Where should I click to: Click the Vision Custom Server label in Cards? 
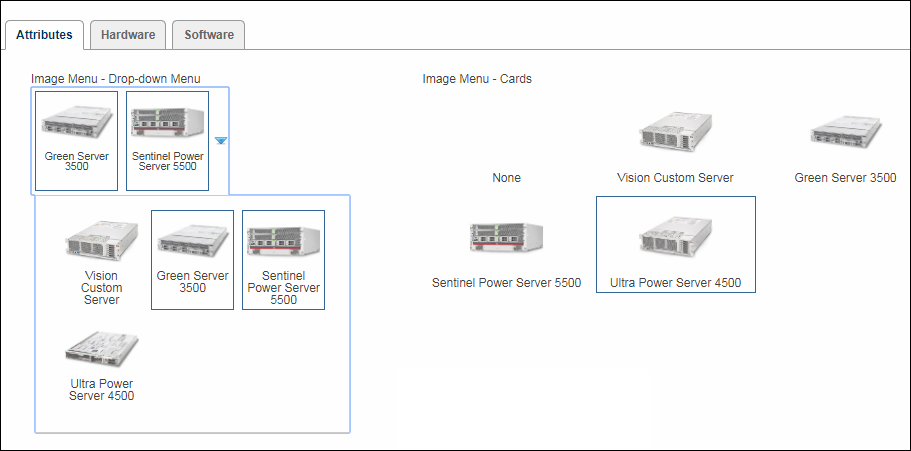point(675,178)
